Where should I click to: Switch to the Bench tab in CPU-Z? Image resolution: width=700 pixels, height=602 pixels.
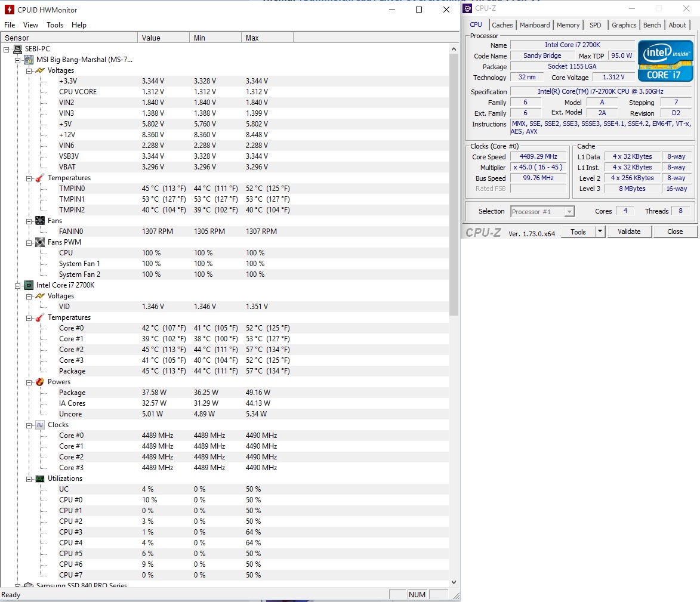click(x=652, y=25)
